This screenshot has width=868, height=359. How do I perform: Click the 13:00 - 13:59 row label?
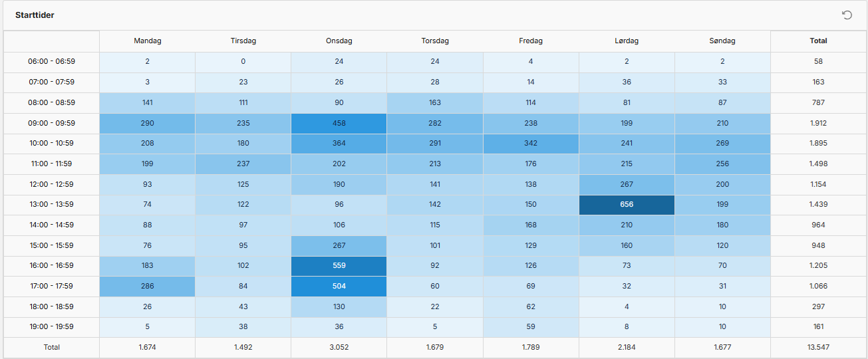pos(51,205)
